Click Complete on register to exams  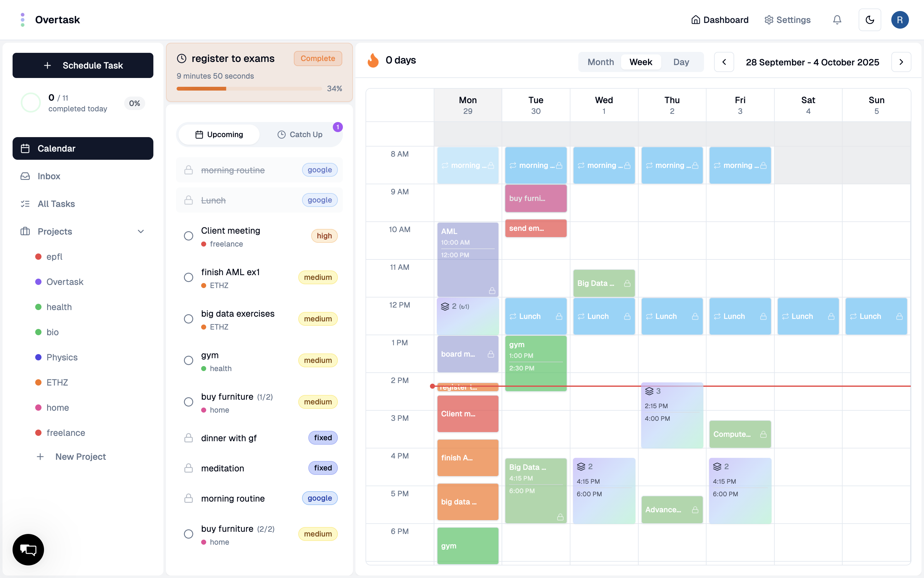pyautogui.click(x=317, y=58)
